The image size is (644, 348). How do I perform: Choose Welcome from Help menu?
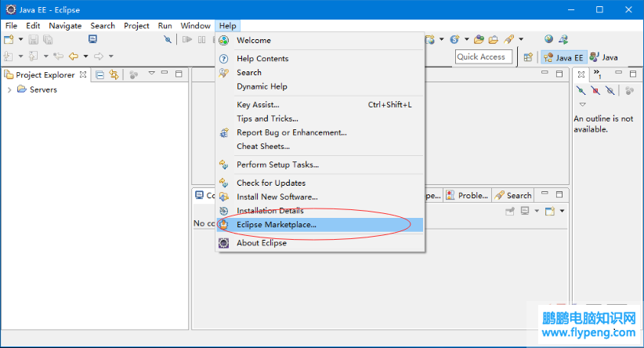320,40
